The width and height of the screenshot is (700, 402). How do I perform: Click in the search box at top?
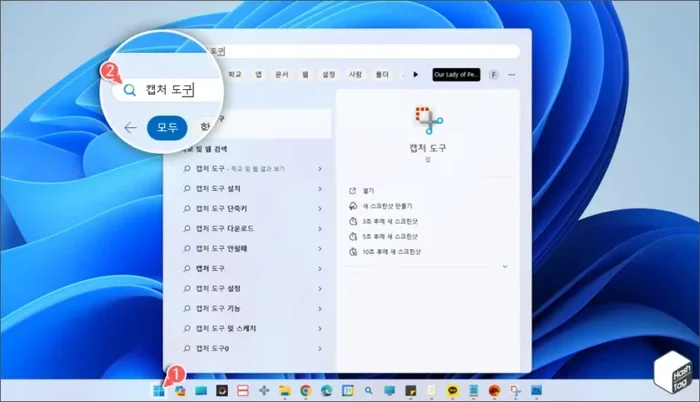pyautogui.click(x=366, y=51)
